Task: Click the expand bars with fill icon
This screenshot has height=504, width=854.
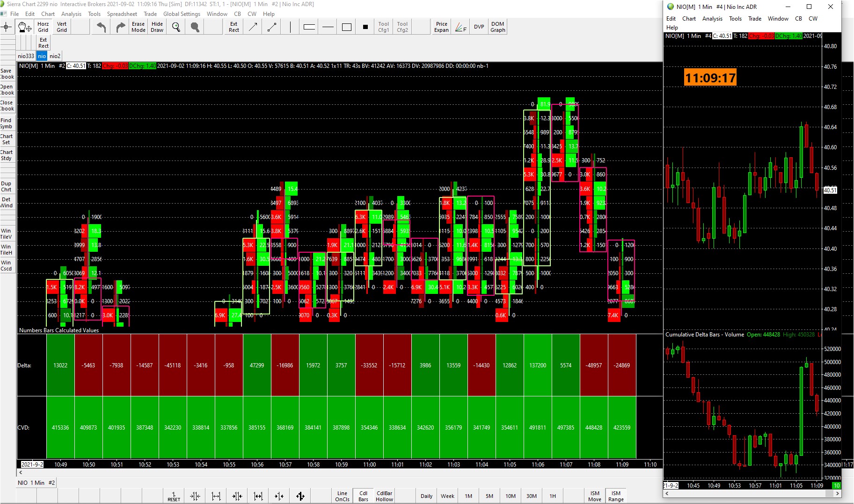Action: click(x=258, y=496)
